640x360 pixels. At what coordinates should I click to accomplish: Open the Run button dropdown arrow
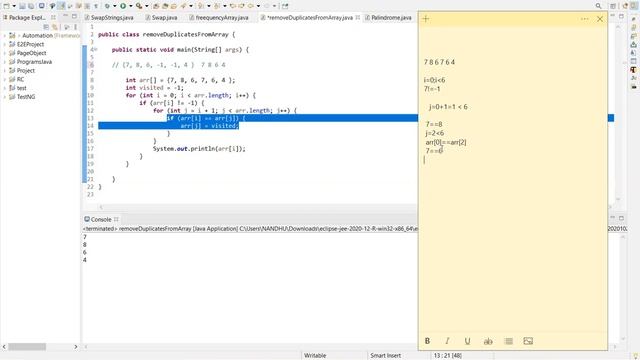tap(131, 6)
